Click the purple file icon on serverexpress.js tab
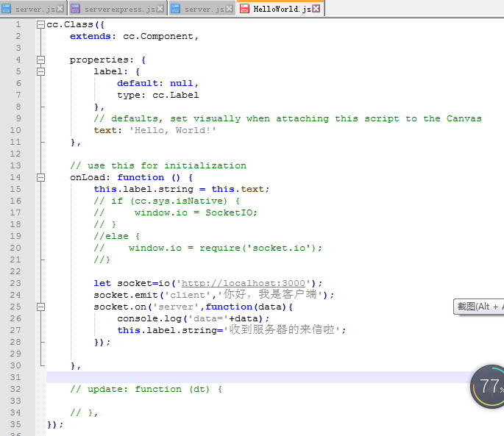This screenshot has height=436, width=504. (75, 9)
